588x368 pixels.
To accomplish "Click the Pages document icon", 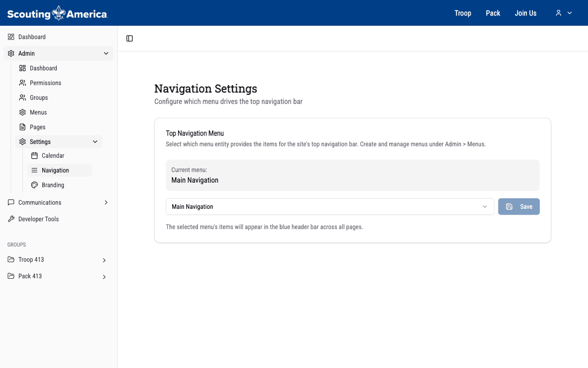I will point(23,127).
